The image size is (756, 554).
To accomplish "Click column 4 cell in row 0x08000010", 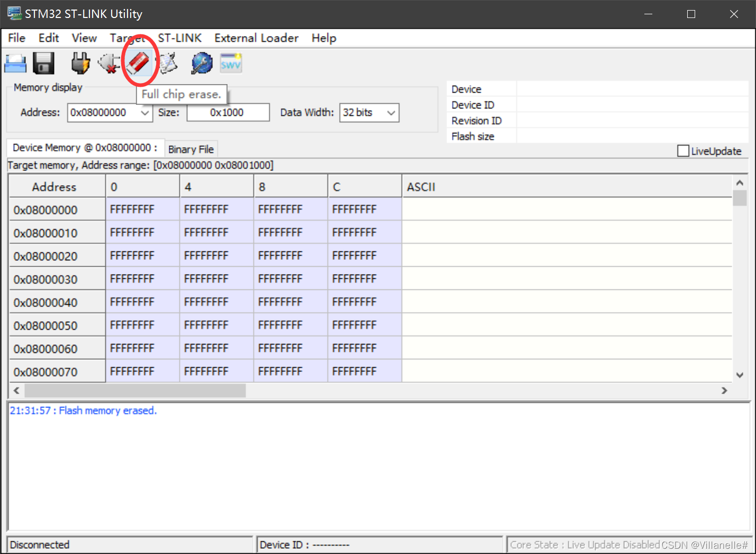I will (217, 233).
